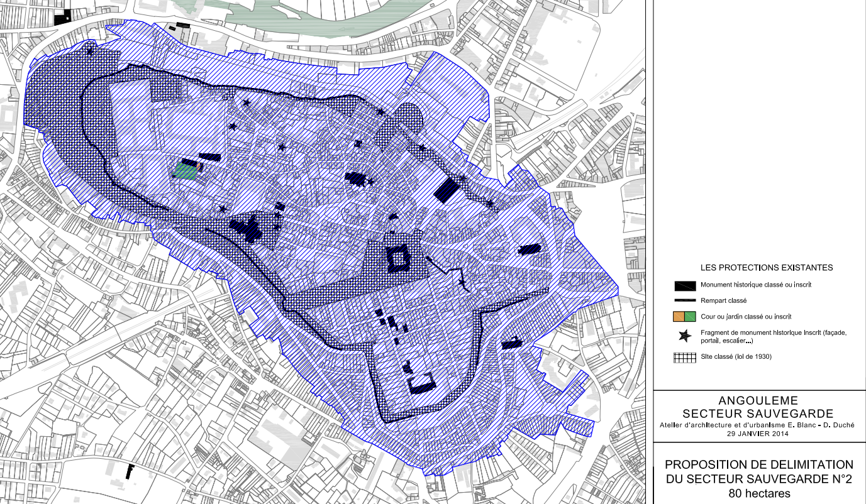Click the 'Fragment de monument historique inscrit' label
Viewport: 866px width, 504px height.
click(774, 337)
